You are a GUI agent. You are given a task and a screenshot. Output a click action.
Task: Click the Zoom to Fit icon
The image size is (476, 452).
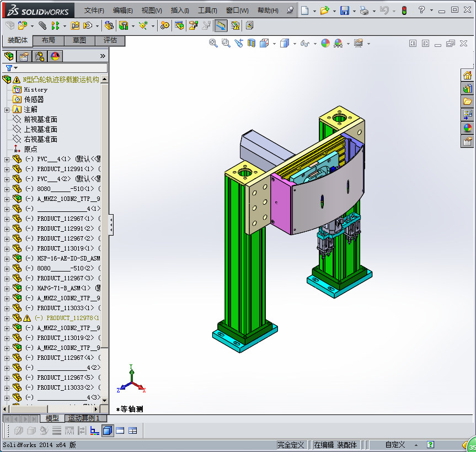click(213, 44)
